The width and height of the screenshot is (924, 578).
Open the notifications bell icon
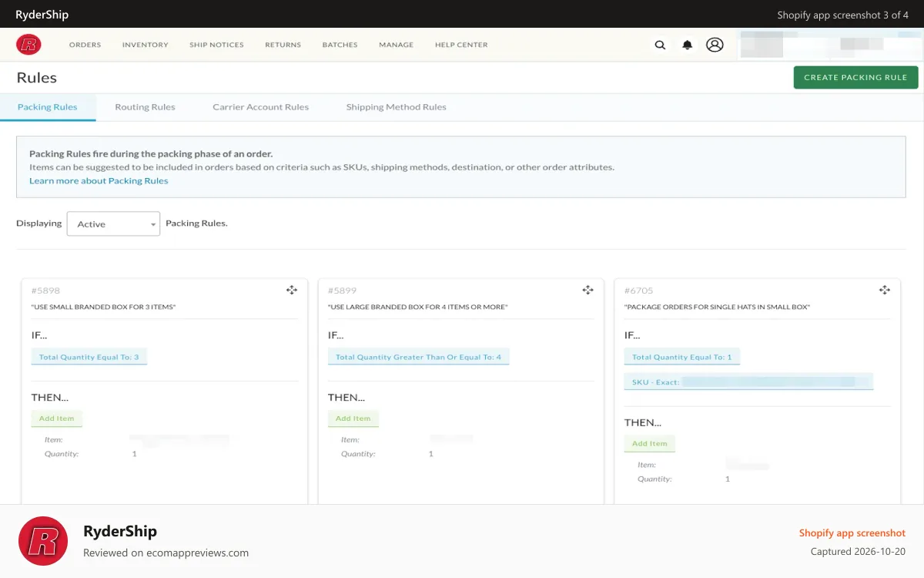(687, 45)
